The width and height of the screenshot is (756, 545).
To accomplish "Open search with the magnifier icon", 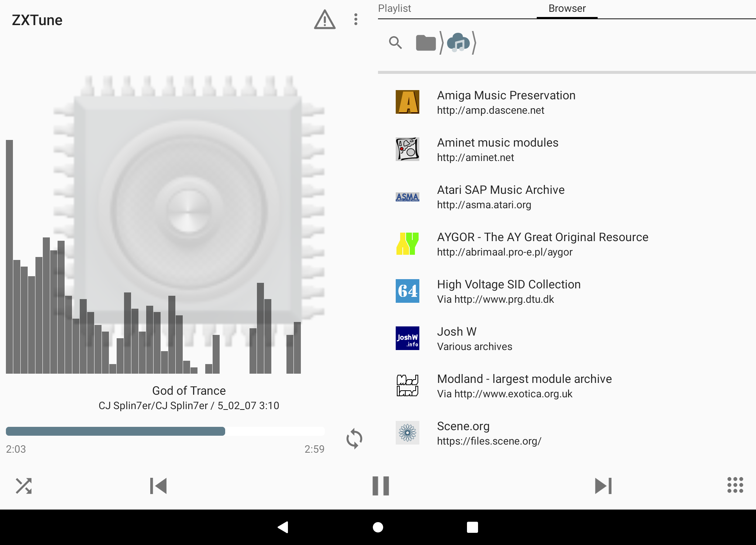I will [x=395, y=43].
